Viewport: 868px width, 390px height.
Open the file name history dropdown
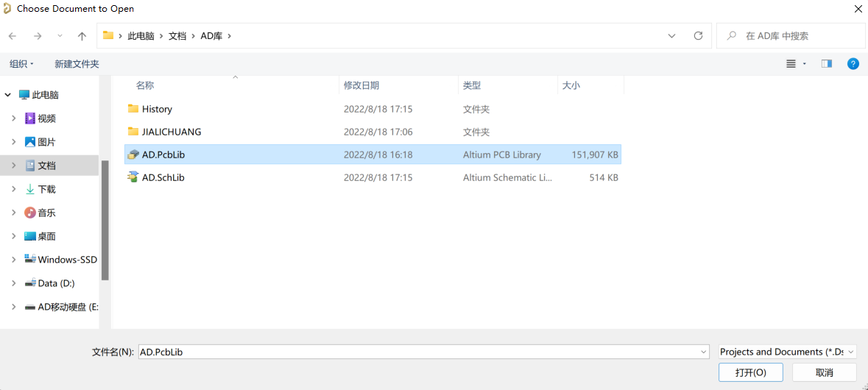704,352
